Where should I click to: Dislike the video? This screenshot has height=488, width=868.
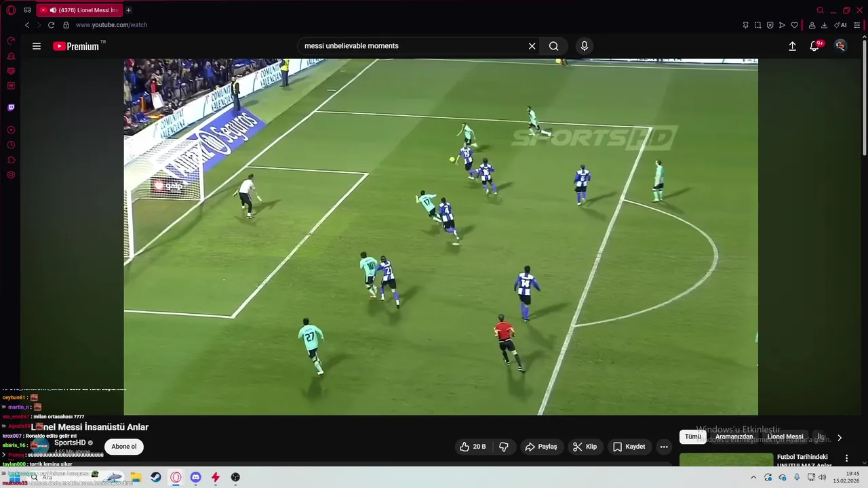tap(504, 447)
